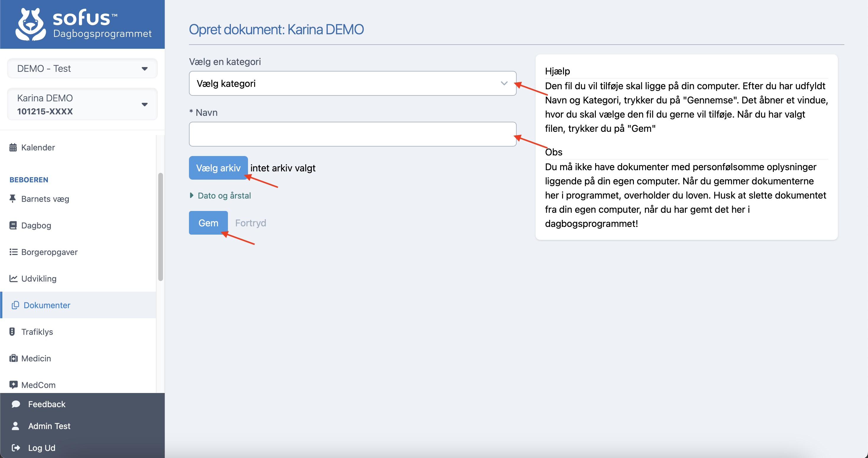Click the Feedback speech bubble icon

point(15,404)
